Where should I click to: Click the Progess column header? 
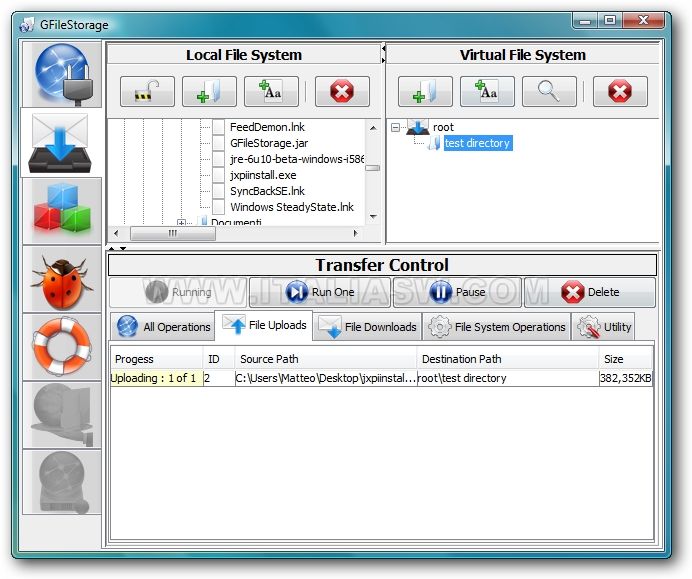[x=157, y=359]
